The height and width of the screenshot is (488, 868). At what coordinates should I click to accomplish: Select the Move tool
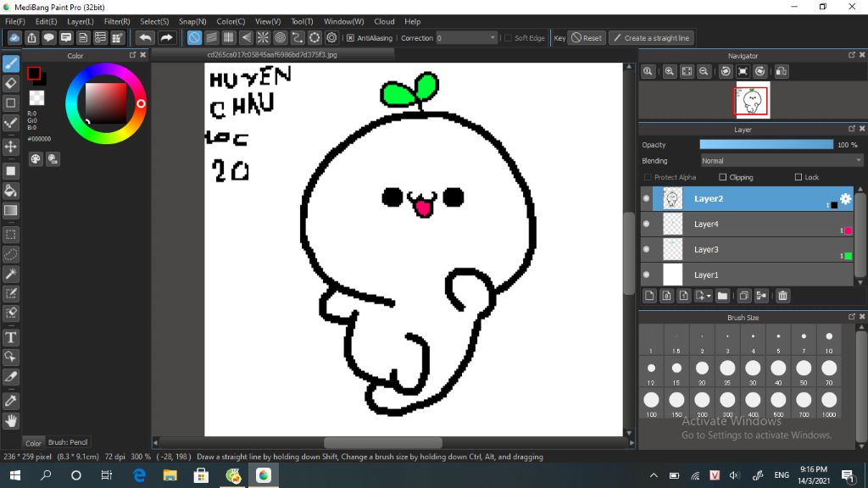coord(10,147)
